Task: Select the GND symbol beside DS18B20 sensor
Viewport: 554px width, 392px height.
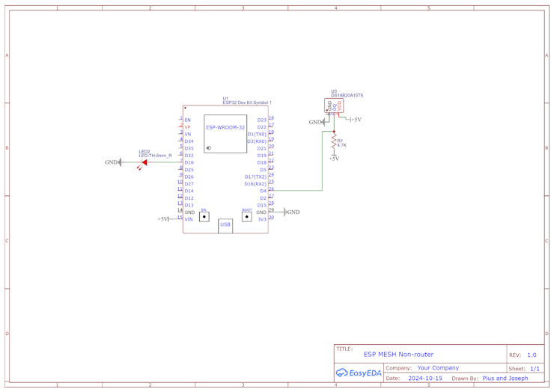Action: [317, 122]
